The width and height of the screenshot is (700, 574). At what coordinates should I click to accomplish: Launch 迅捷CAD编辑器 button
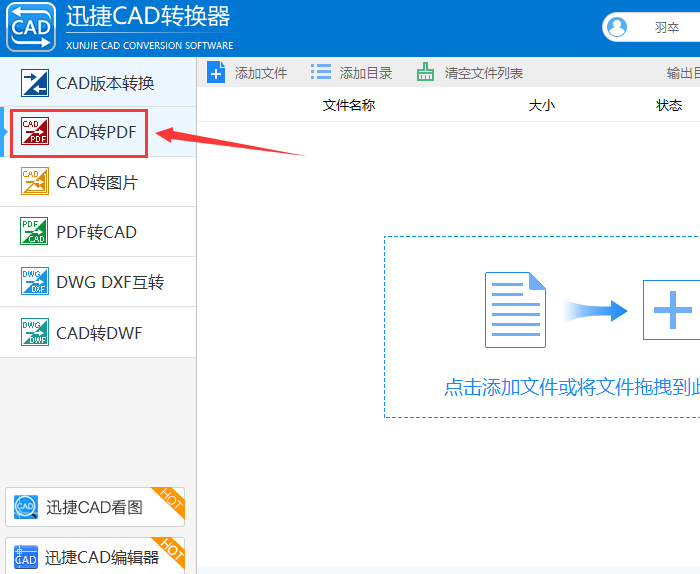coord(95,556)
